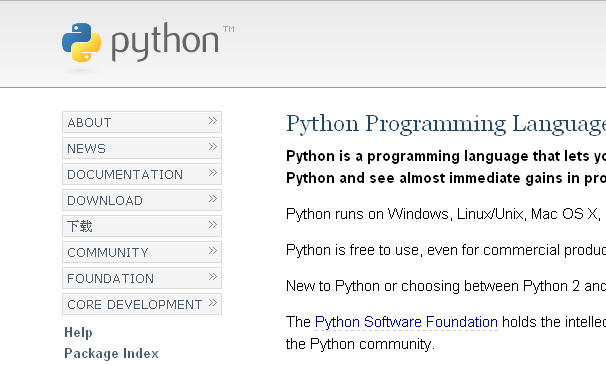
Task: Go to the FOUNDATION section
Action: click(x=142, y=278)
